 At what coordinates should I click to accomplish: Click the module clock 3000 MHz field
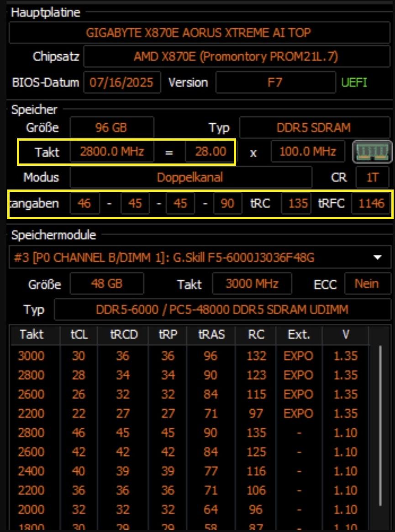252,283
